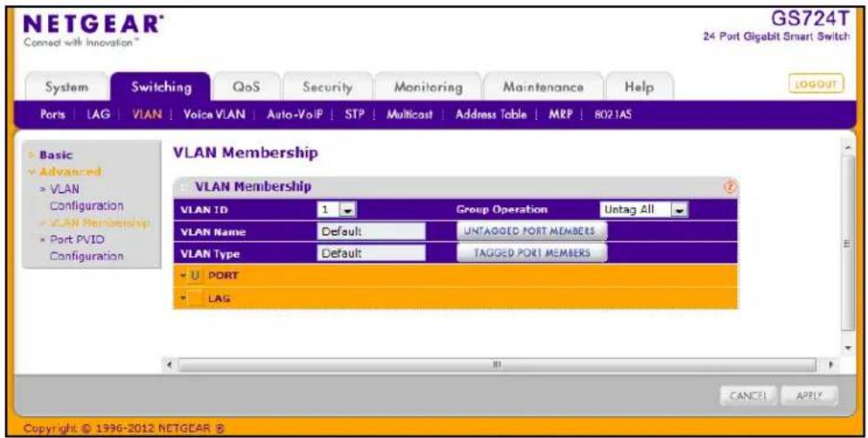868x438 pixels.
Task: Click the VLAN Name field
Action: 372,232
